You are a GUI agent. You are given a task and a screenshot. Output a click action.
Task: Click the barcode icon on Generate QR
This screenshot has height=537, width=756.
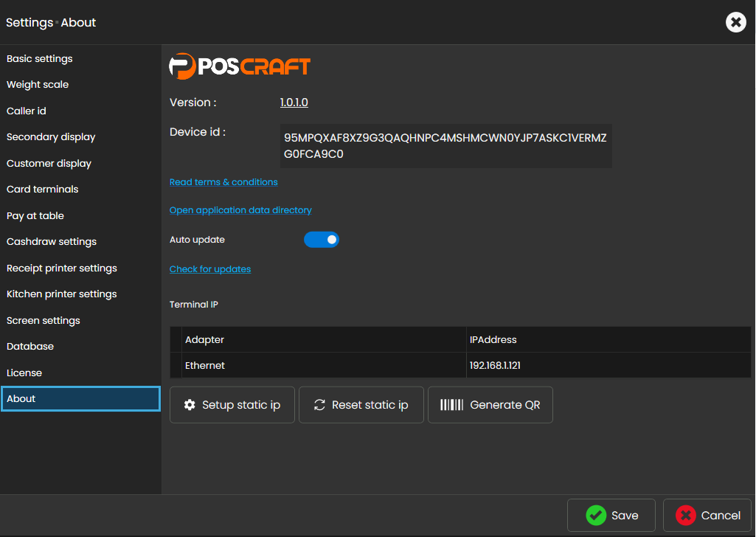coord(452,405)
